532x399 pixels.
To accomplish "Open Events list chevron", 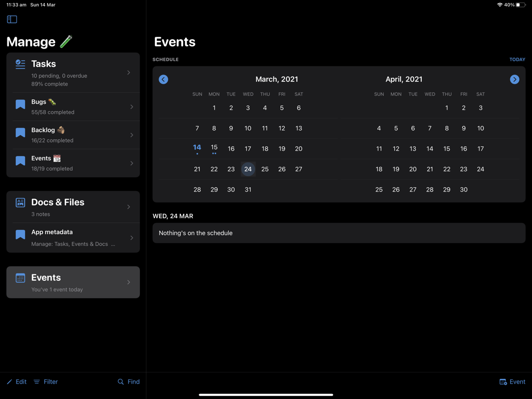I will coord(131,163).
